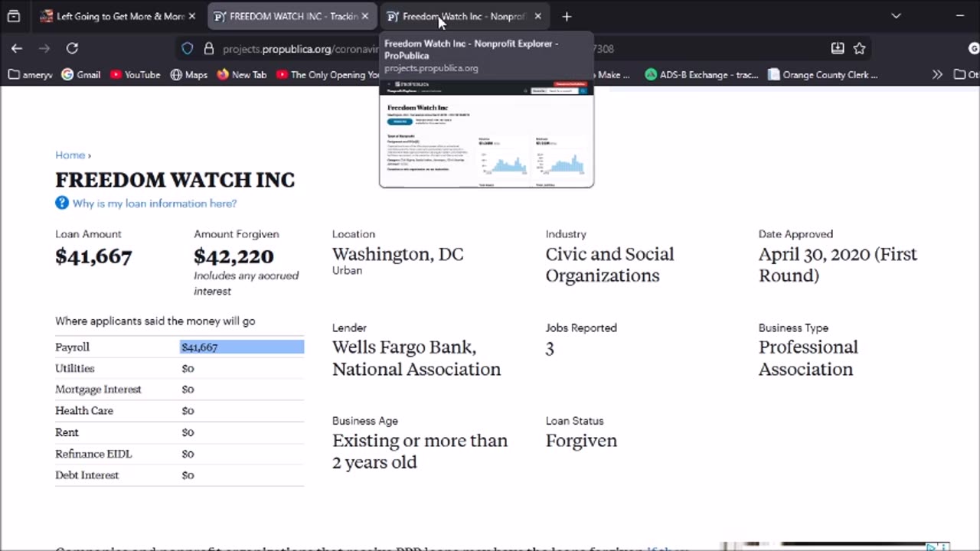Image resolution: width=980 pixels, height=551 pixels.
Task: Close the 'Left Going to Get More' tab
Action: click(191, 16)
